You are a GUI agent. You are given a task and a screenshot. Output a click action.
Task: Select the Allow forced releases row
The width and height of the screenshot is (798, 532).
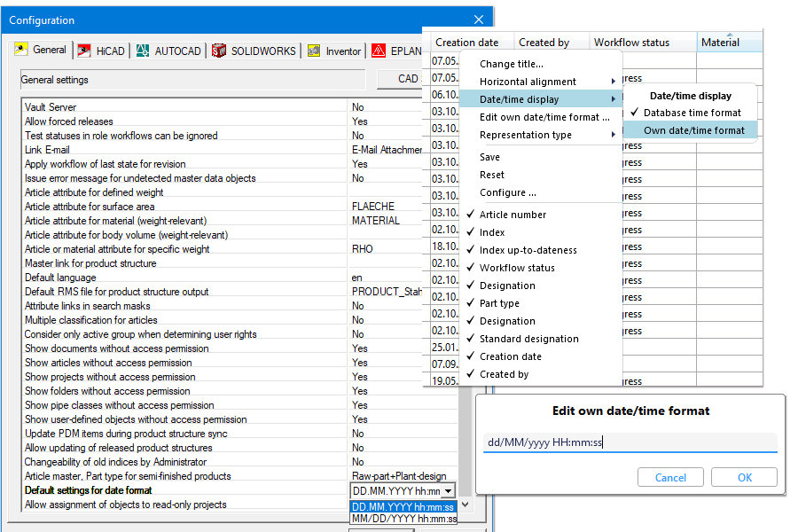[185, 121]
